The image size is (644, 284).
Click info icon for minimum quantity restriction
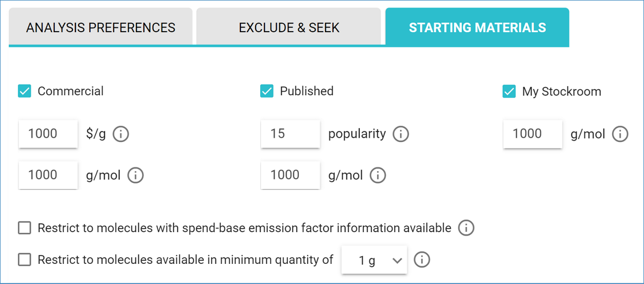(422, 260)
